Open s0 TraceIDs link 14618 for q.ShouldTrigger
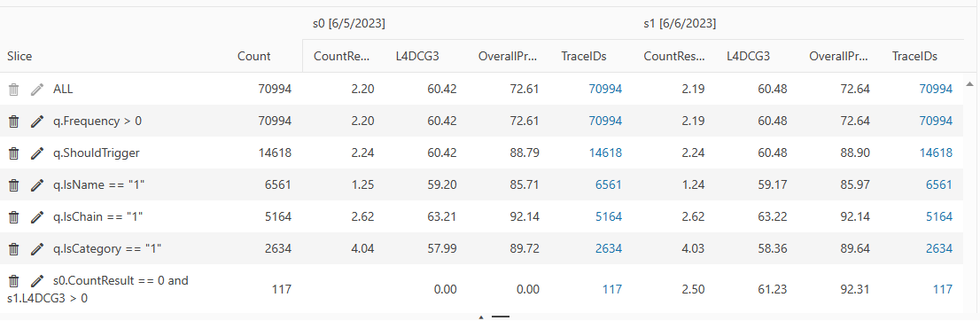The height and width of the screenshot is (321, 980). click(x=605, y=153)
